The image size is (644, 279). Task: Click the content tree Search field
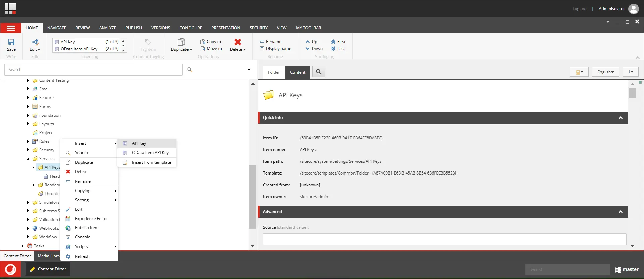94,70
